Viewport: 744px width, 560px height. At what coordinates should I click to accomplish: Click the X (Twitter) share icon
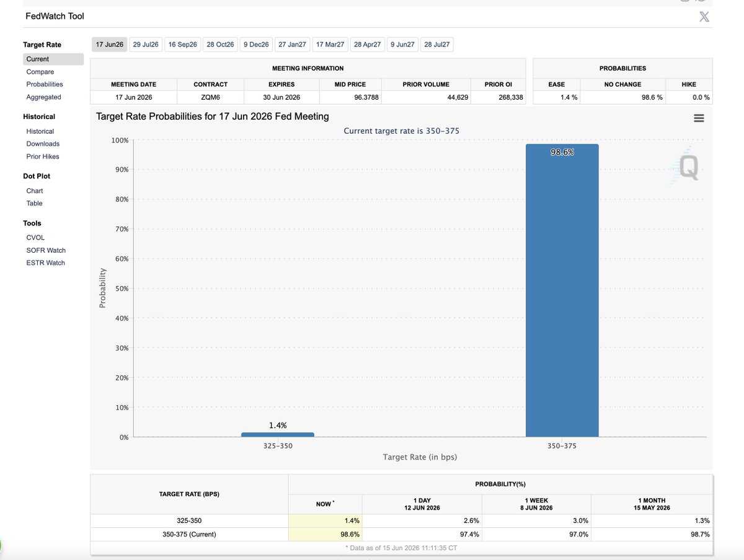704,17
